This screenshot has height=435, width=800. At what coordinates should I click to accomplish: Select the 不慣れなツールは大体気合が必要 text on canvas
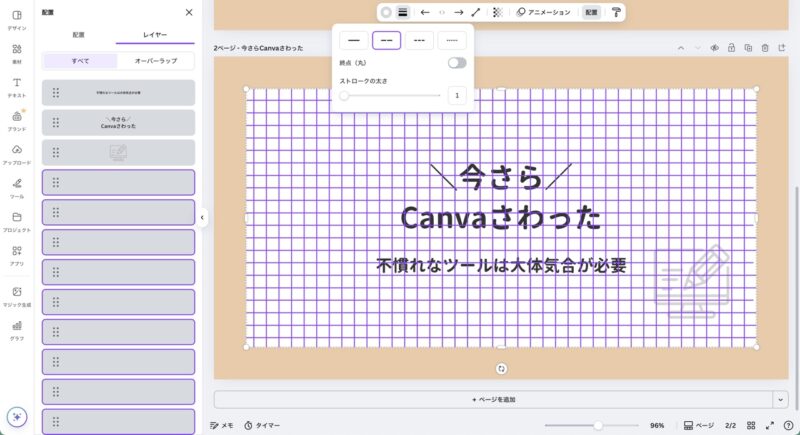pos(501,265)
